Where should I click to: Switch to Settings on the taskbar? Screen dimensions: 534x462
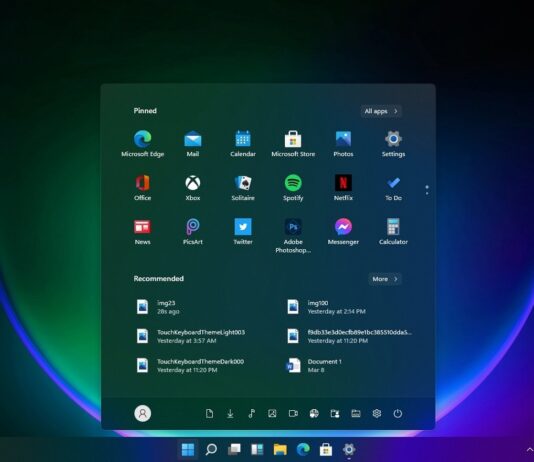click(349, 449)
